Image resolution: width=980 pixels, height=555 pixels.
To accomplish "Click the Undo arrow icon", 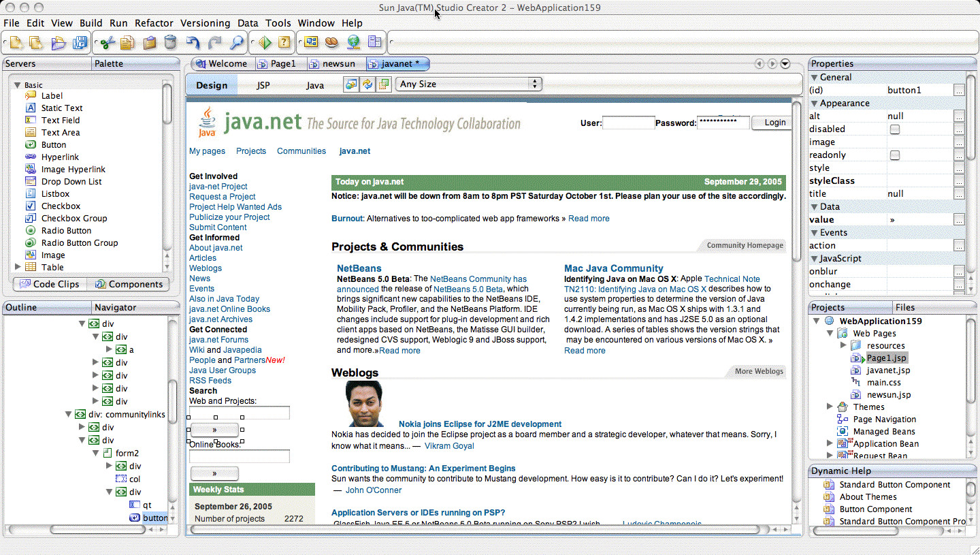I will click(193, 43).
